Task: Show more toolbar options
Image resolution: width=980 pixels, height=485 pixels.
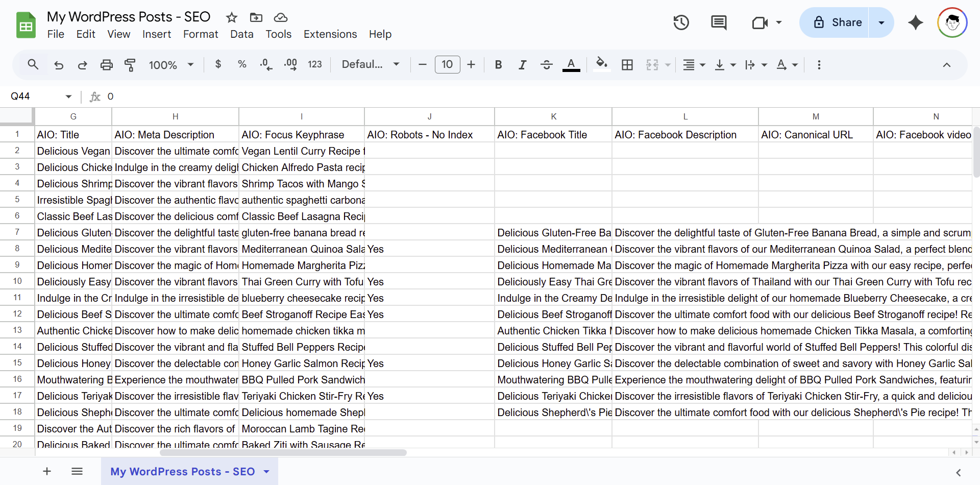Action: click(819, 65)
